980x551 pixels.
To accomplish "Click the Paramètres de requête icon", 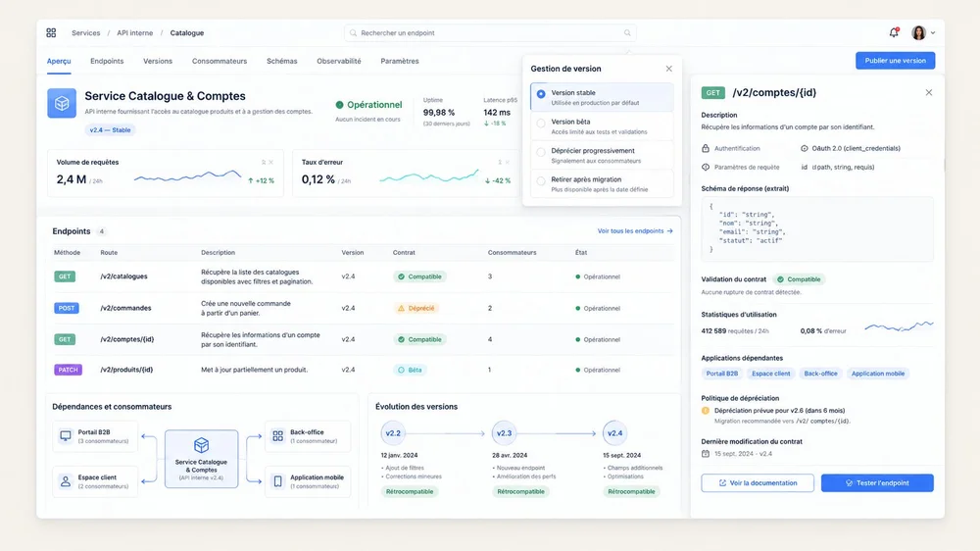I will (x=706, y=167).
